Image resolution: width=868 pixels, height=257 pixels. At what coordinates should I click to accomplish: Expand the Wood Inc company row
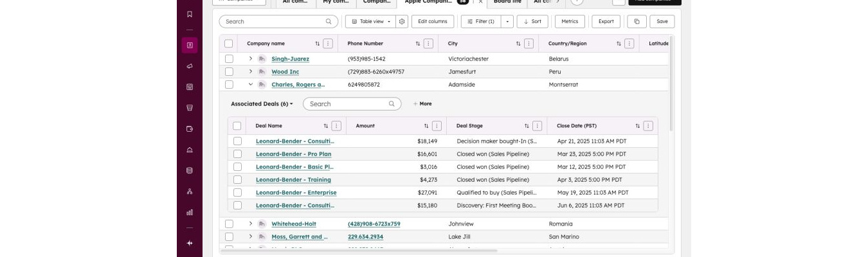point(251,71)
